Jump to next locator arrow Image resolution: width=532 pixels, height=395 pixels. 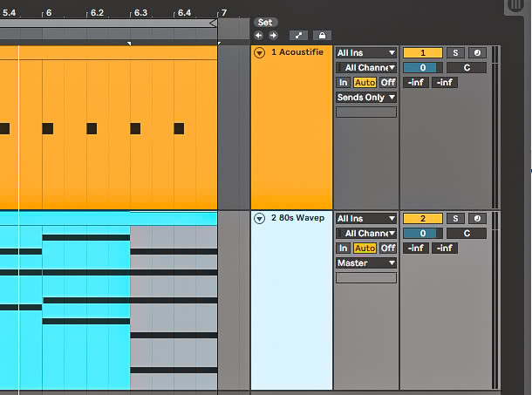[x=273, y=35]
